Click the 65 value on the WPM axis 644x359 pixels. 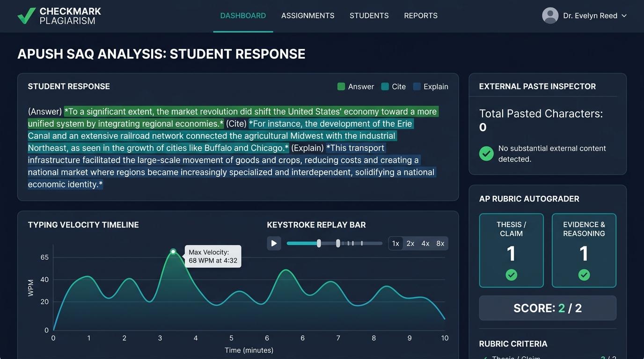(44, 257)
